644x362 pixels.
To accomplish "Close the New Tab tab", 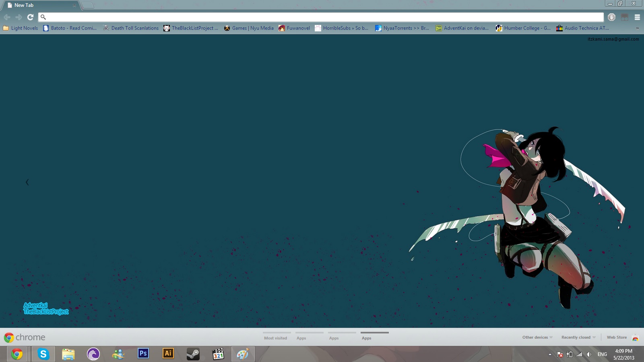I will 74,5.
